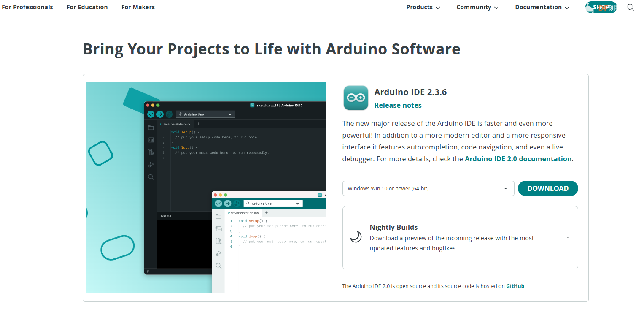This screenshot has width=644, height=315.
Task: Click weatherstation.ino tab in dark IDE preview
Action: [x=176, y=124]
